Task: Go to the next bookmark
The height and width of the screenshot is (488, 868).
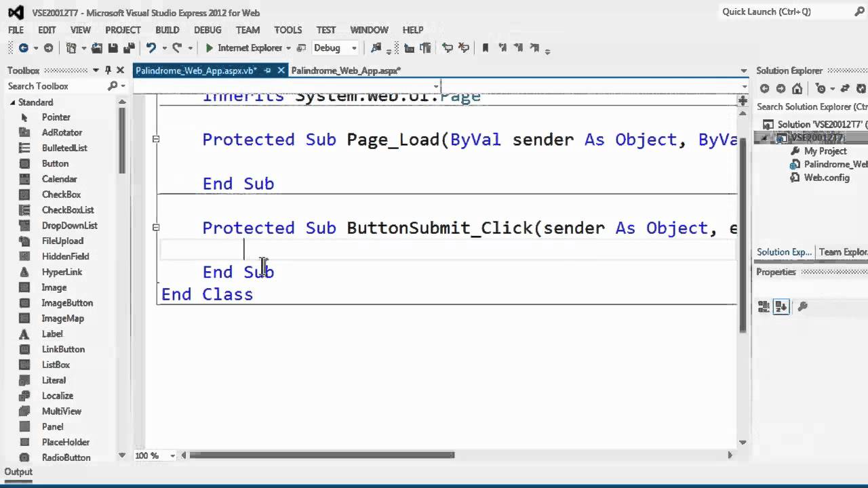Action: (518, 48)
